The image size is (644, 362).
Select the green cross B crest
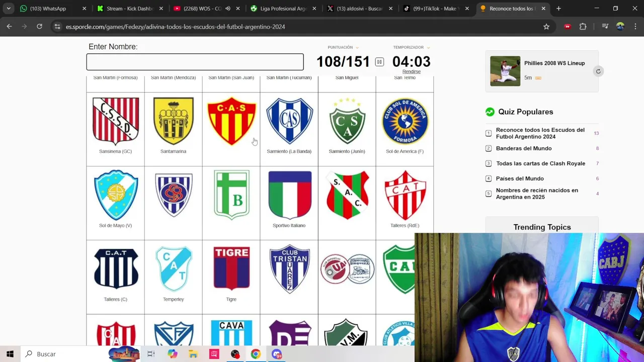tap(231, 195)
